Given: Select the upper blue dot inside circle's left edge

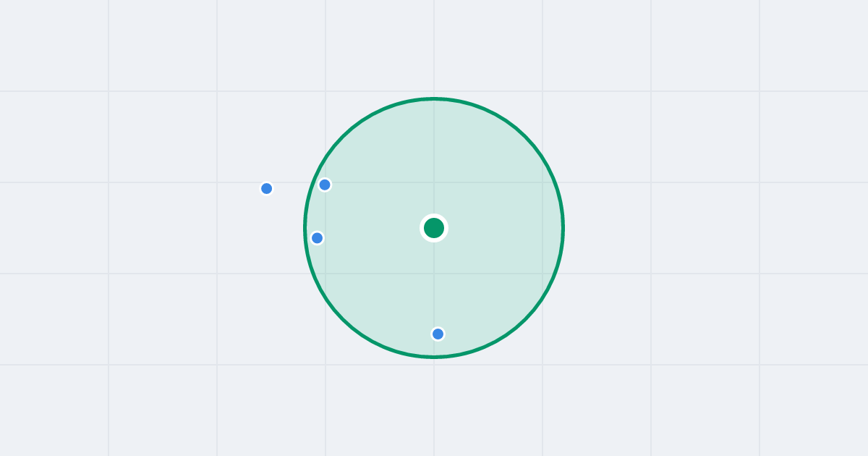Looking at the screenshot, I should coord(325,185).
